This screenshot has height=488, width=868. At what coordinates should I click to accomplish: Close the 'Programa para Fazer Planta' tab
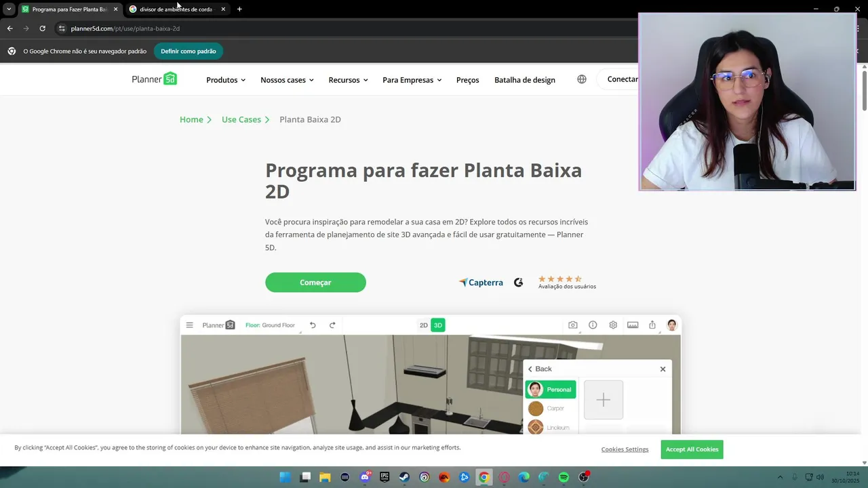[x=115, y=9]
